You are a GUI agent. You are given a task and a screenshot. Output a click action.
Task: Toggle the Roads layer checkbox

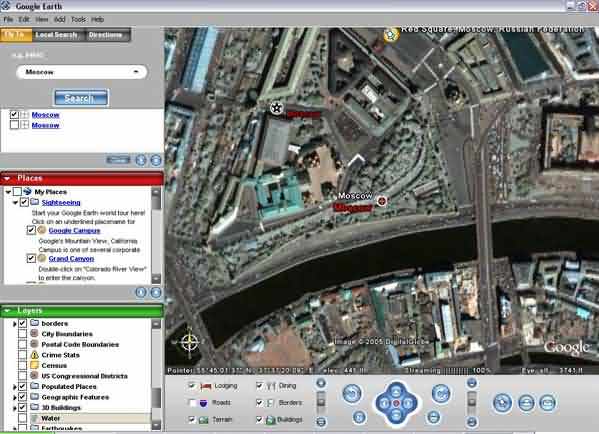tap(192, 403)
